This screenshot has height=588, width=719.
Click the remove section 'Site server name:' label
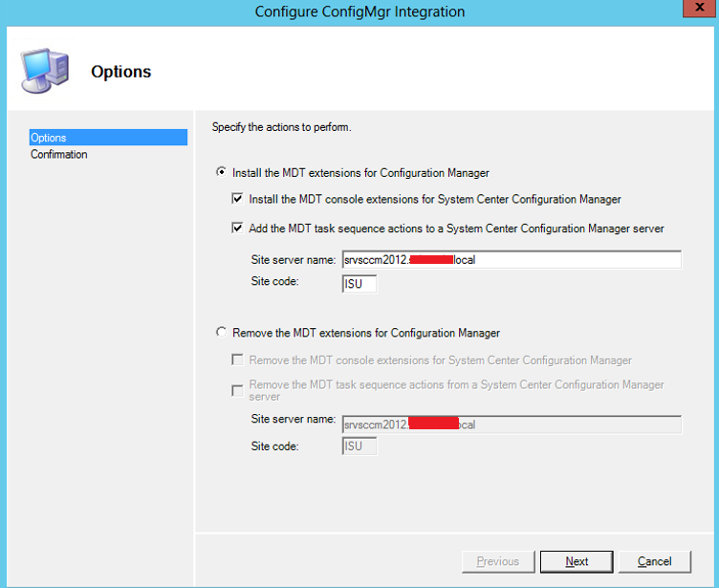point(294,419)
